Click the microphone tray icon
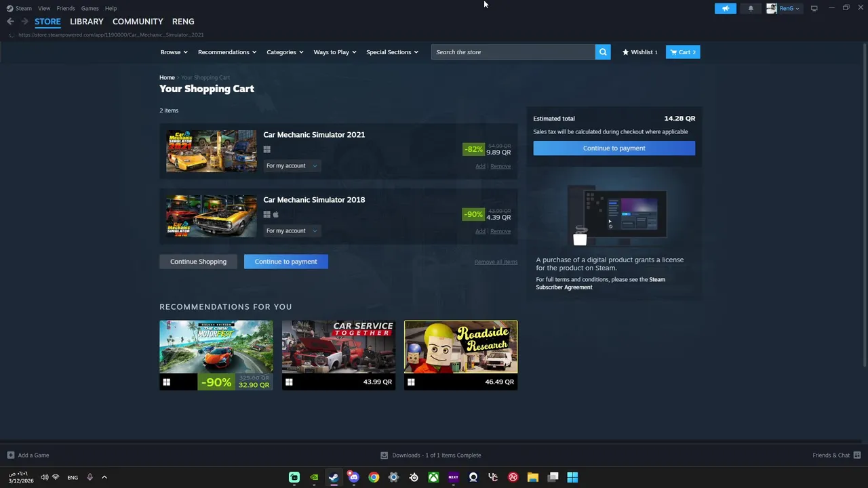Image resolution: width=868 pixels, height=488 pixels. point(90,477)
